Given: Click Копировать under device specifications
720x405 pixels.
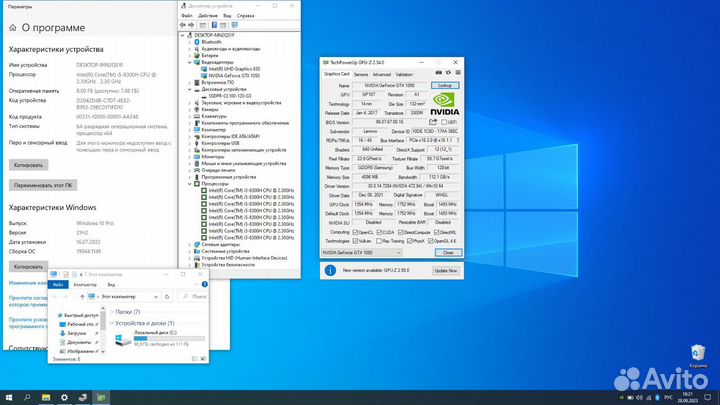Looking at the screenshot, I should click(x=28, y=165).
